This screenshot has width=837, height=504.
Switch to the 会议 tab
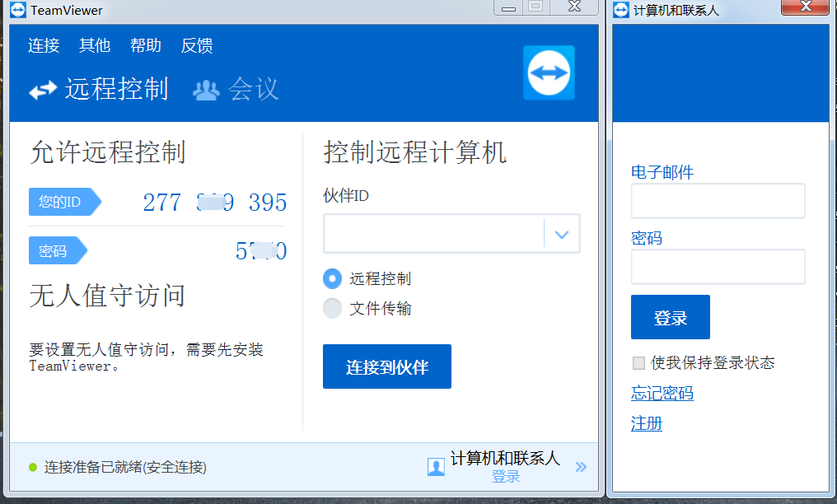(x=236, y=89)
